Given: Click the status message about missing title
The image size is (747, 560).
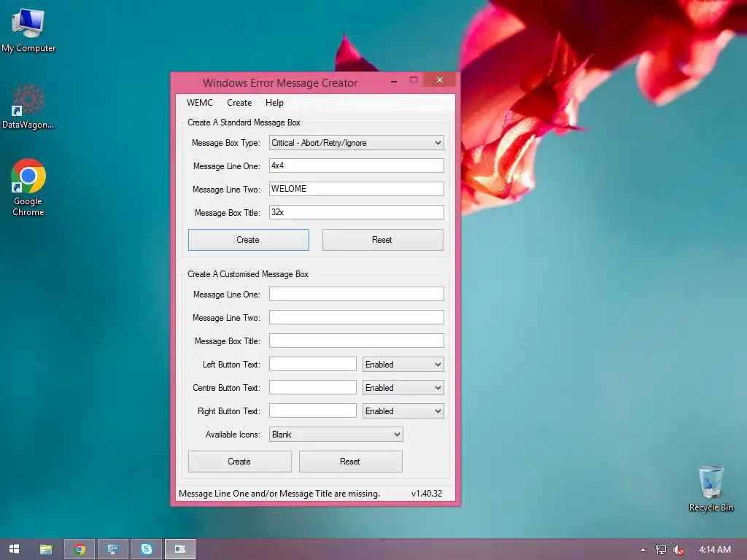Looking at the screenshot, I should pos(279,494).
